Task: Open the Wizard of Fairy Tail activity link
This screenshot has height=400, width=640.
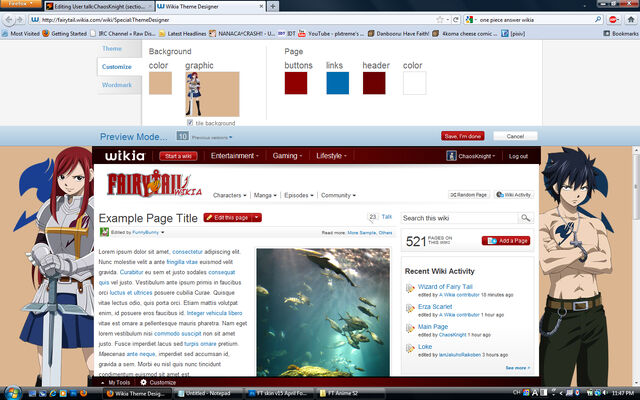Action: pyautogui.click(x=445, y=287)
